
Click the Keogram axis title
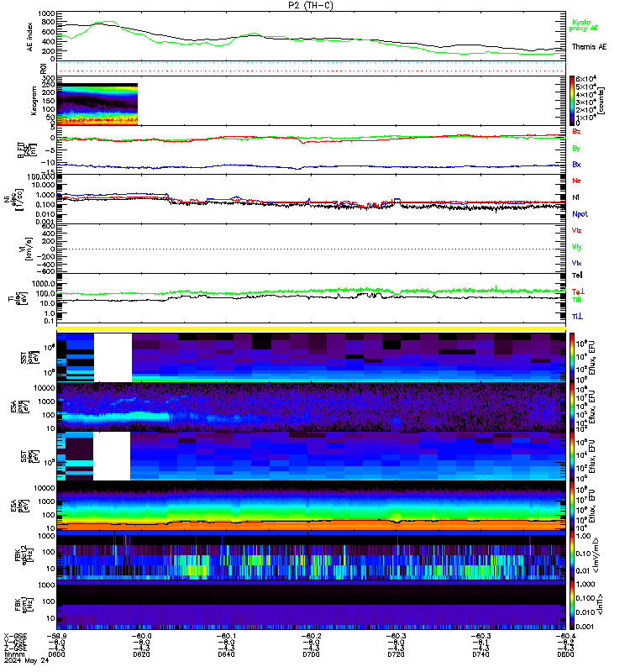[34, 101]
